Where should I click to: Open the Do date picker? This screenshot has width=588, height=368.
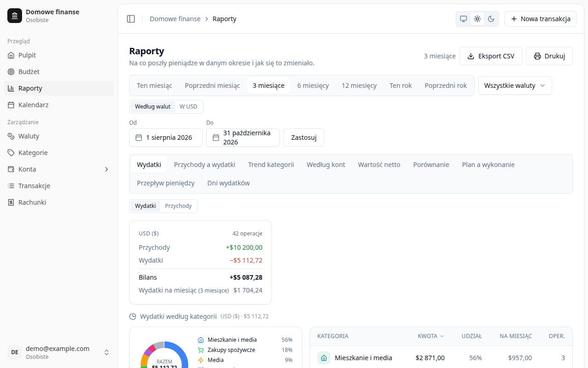click(243, 138)
